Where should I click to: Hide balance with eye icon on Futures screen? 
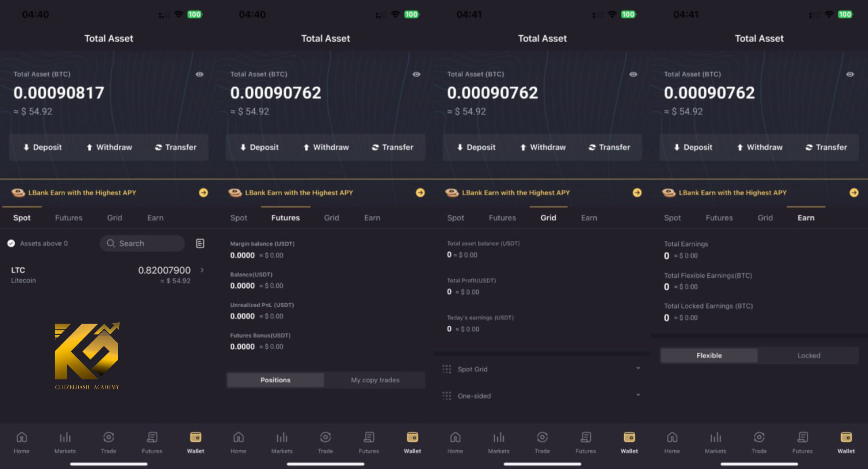(x=416, y=74)
